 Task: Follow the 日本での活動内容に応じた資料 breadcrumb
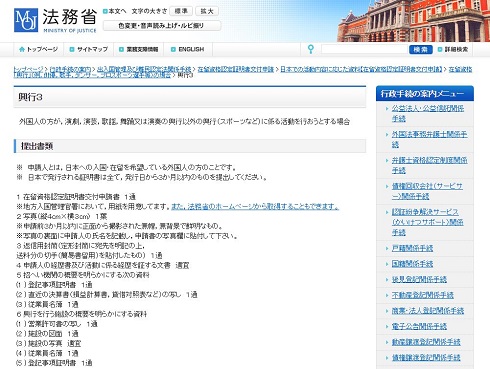tap(361, 69)
